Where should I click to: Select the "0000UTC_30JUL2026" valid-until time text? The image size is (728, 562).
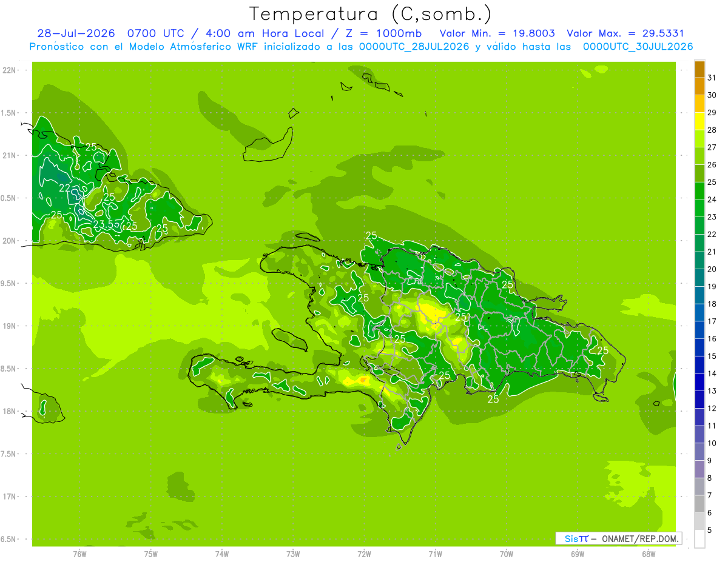tap(638, 47)
